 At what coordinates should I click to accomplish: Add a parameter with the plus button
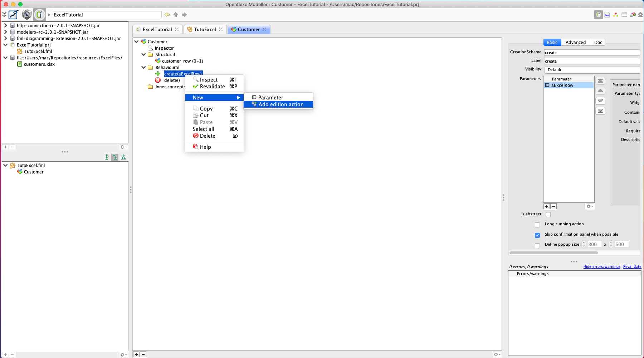pos(547,206)
